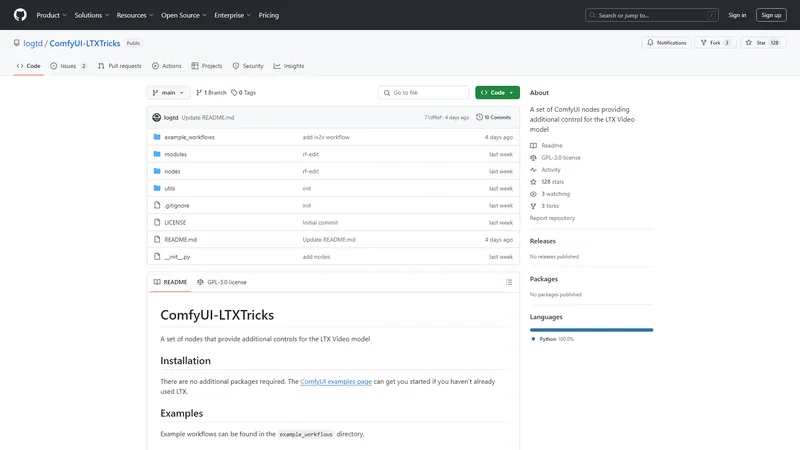Open the 'Initial commit' message for LICENSE

pos(320,222)
